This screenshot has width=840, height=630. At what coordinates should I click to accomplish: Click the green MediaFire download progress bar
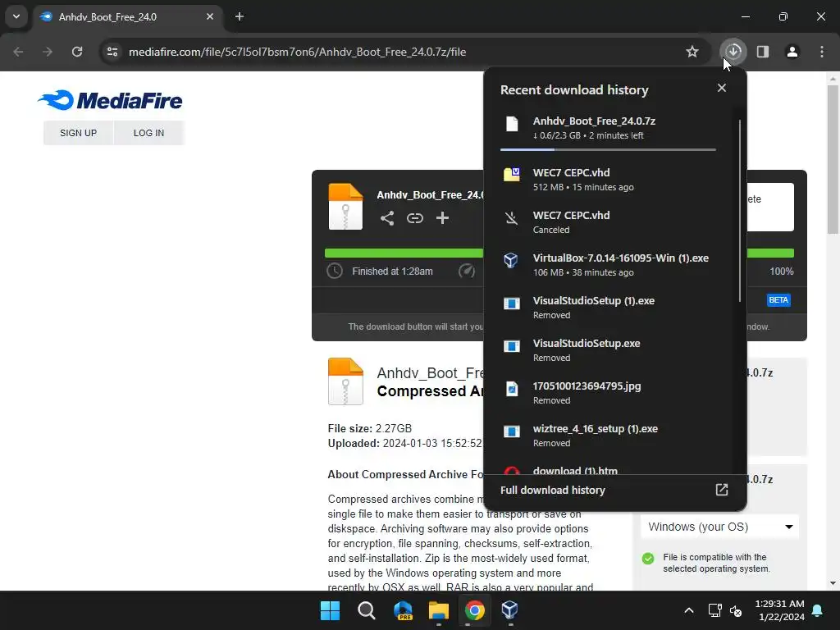tap(404, 253)
